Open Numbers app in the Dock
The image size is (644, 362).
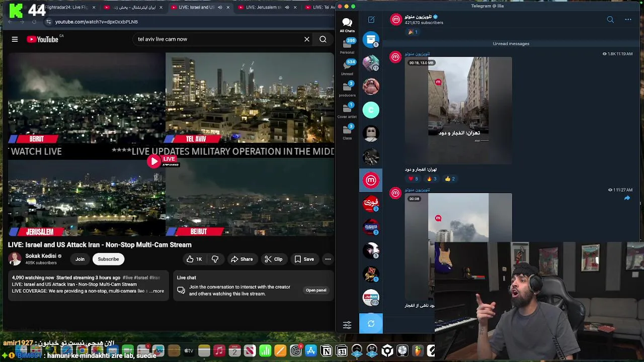265,351
